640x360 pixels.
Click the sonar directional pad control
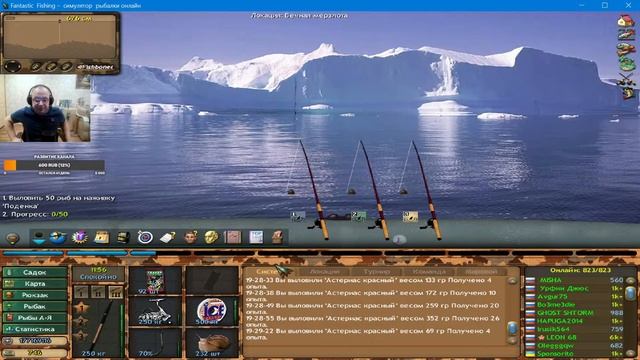pos(13,66)
